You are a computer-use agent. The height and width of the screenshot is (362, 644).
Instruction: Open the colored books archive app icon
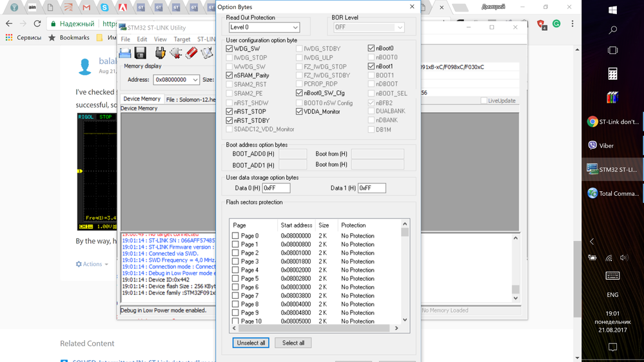pos(612,98)
